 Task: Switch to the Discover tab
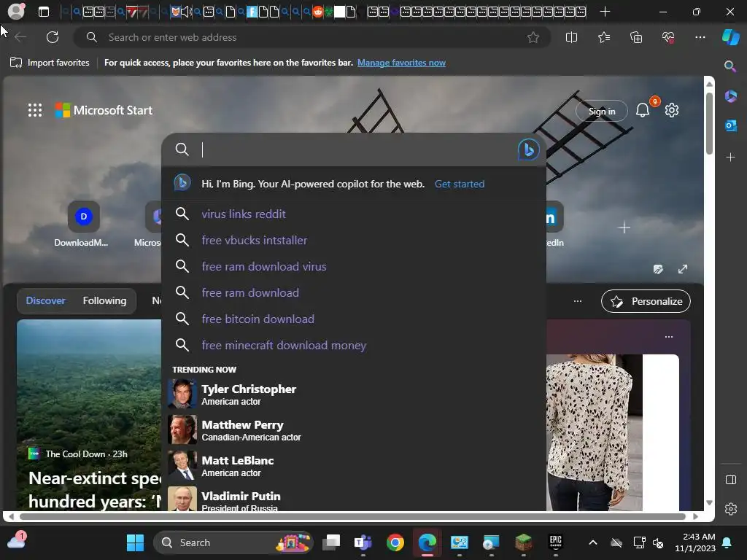(45, 300)
